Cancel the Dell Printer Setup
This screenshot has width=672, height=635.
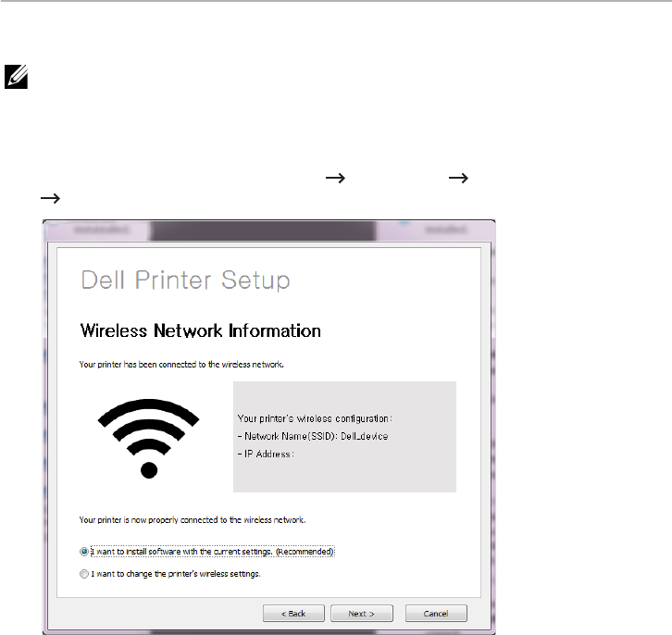click(436, 614)
